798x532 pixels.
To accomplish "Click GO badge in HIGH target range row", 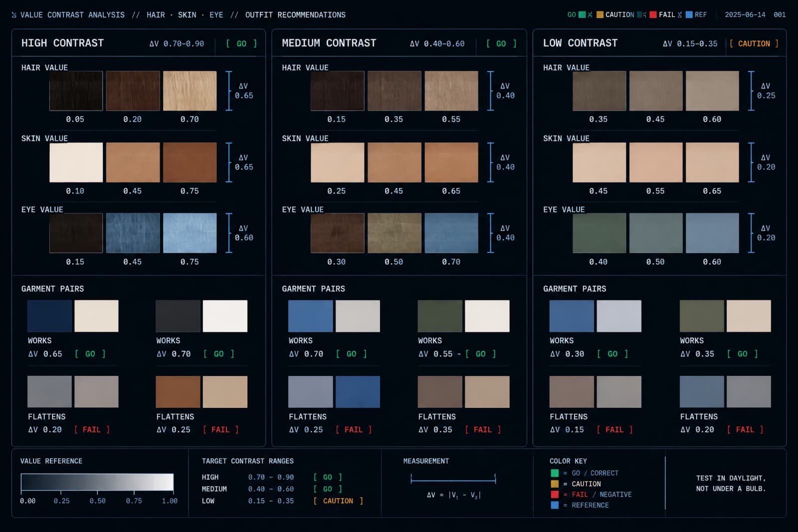I will (328, 477).
